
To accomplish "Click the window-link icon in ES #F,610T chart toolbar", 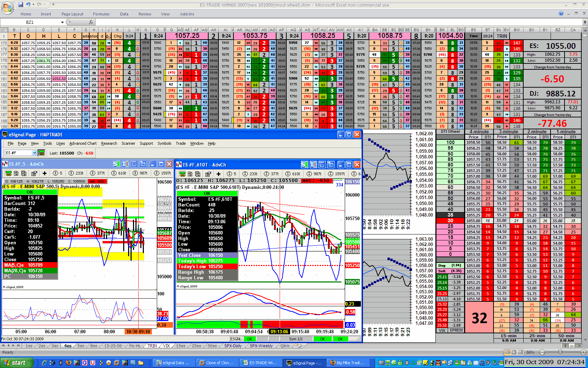I will pos(182,174).
